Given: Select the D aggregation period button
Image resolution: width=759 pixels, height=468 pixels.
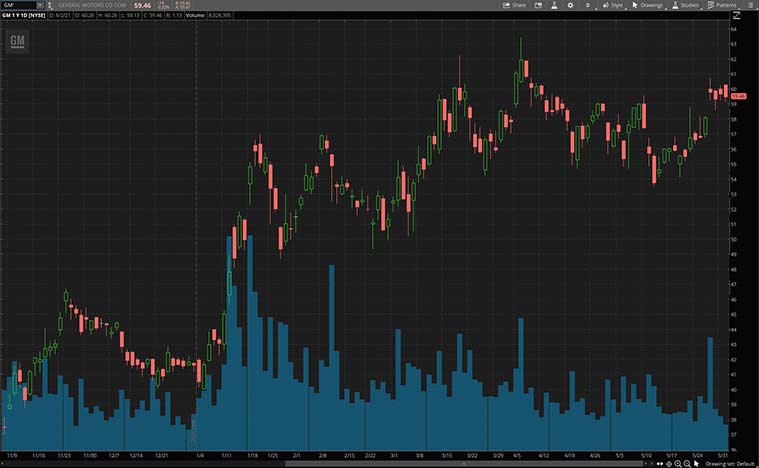Looking at the screenshot, I should (x=588, y=5).
